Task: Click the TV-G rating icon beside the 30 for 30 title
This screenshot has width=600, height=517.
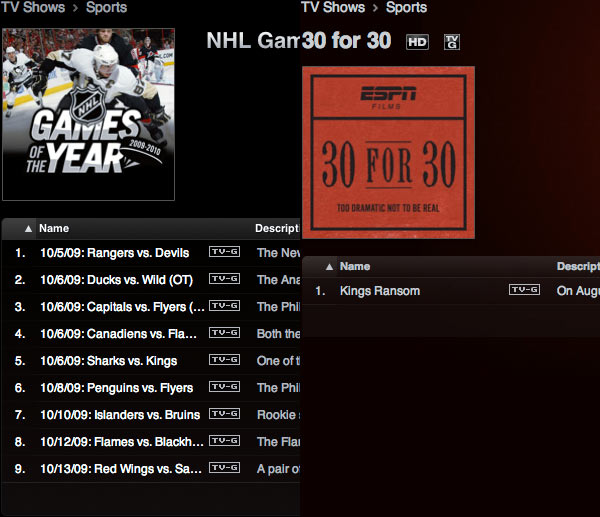Action: [x=451, y=42]
